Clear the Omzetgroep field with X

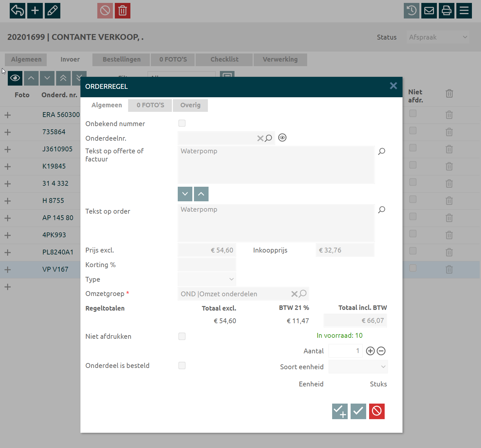(294, 294)
